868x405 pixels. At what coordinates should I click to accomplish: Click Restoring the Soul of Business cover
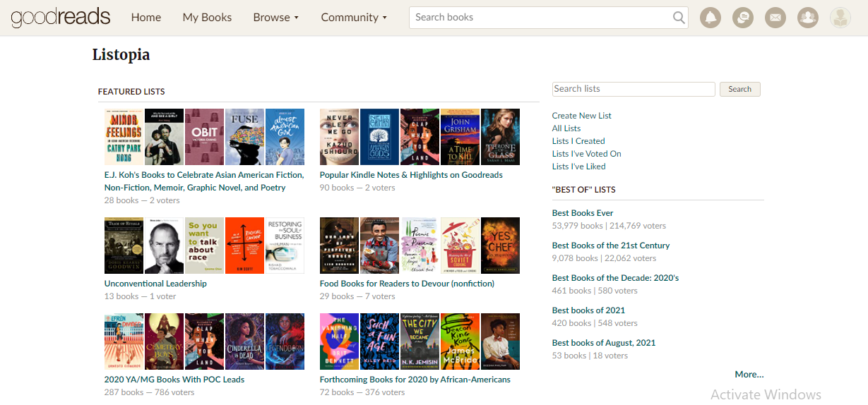tap(285, 246)
